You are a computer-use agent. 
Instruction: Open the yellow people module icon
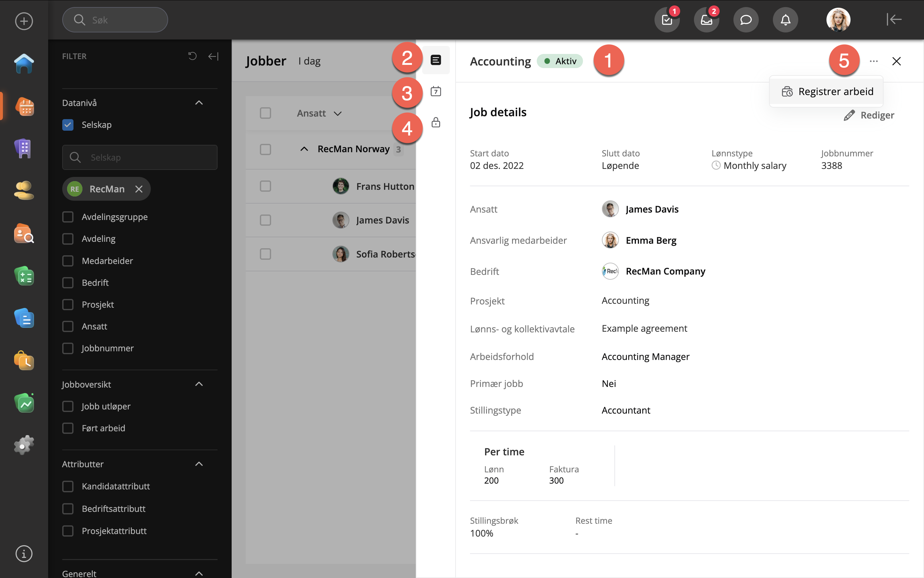point(24,190)
